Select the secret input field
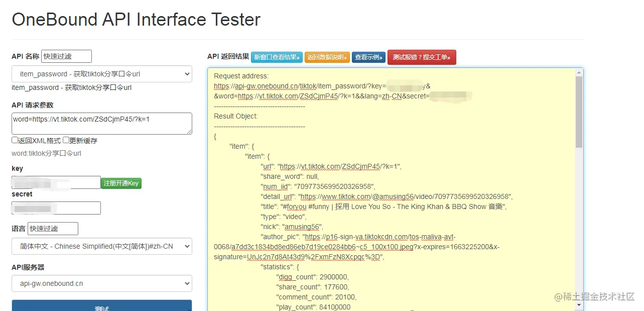 pyautogui.click(x=56, y=208)
